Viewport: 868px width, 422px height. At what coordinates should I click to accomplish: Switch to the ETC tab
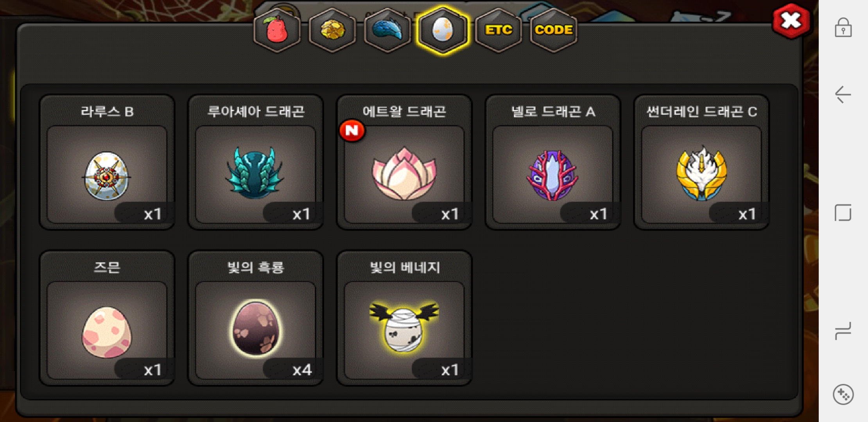click(499, 30)
